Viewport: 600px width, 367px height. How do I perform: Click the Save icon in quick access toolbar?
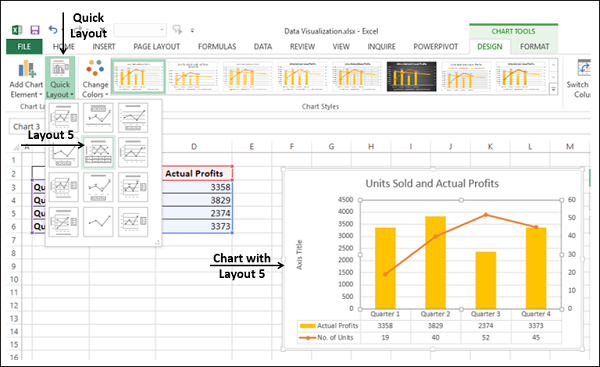click(x=35, y=30)
